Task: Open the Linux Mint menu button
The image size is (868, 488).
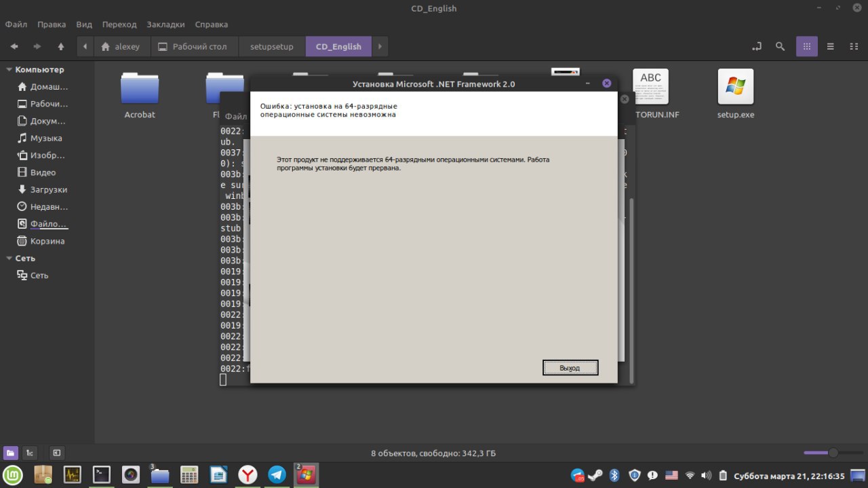Action: (13, 474)
